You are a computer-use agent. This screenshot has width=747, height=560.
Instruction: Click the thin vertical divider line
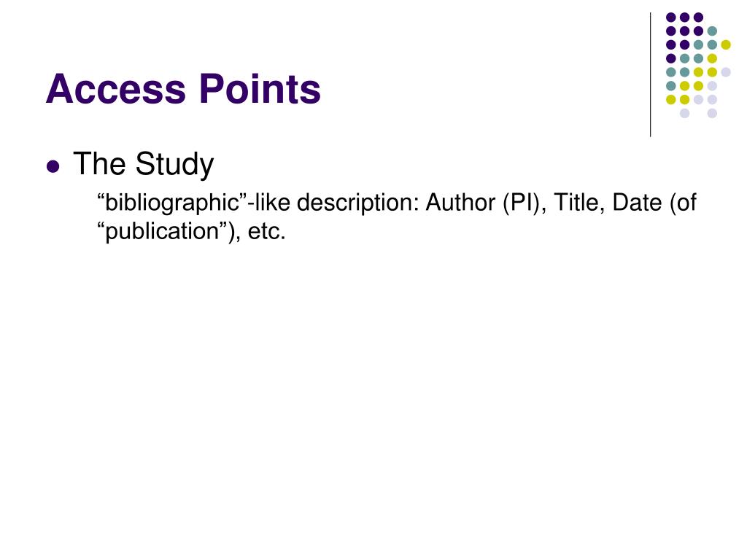click(x=650, y=75)
